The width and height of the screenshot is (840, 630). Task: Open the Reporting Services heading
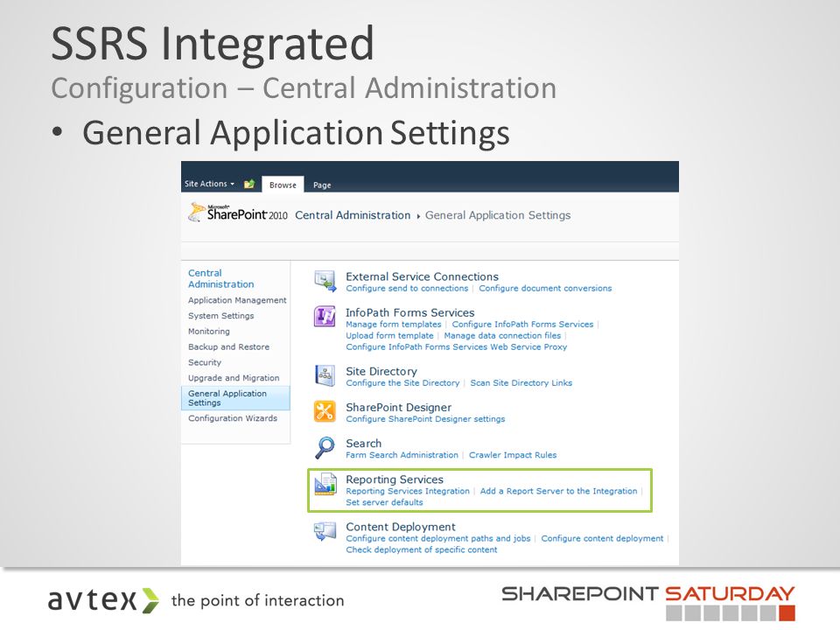[395, 480]
